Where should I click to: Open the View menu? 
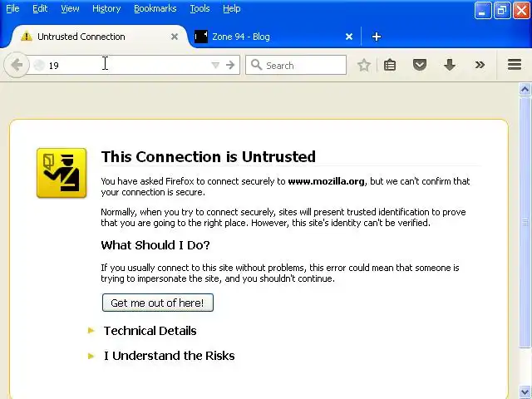[x=70, y=8]
